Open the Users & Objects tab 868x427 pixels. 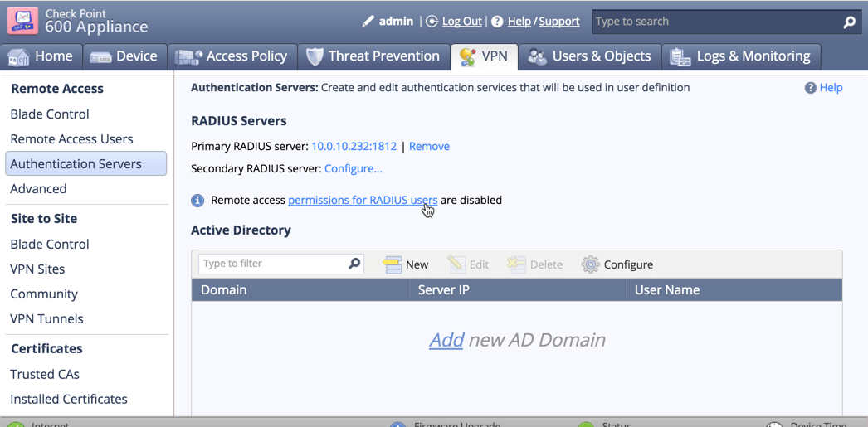point(590,56)
